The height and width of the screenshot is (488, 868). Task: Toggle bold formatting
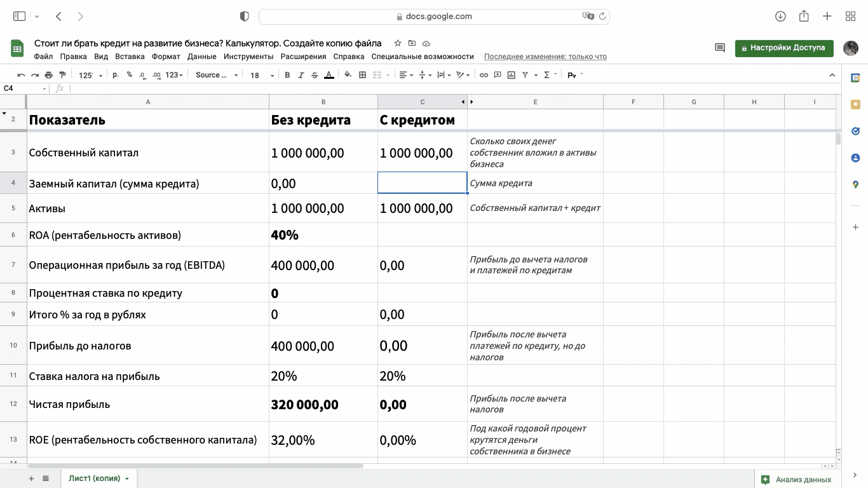click(x=287, y=75)
